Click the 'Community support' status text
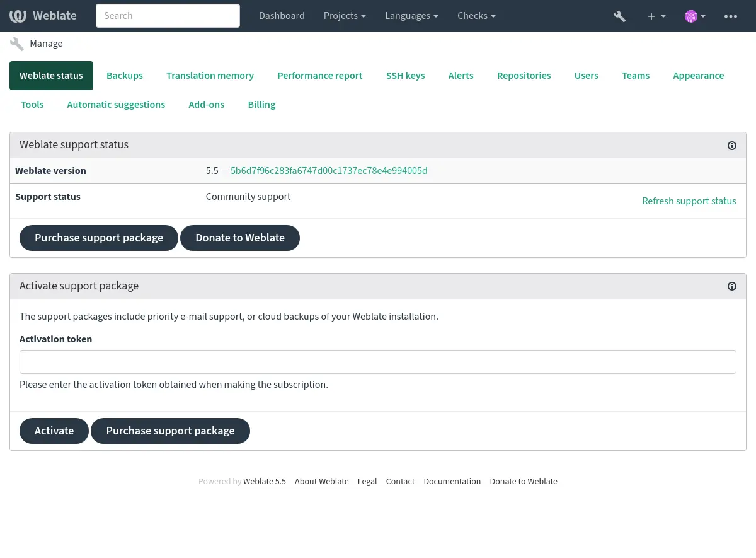This screenshot has width=756, height=558. tap(248, 197)
